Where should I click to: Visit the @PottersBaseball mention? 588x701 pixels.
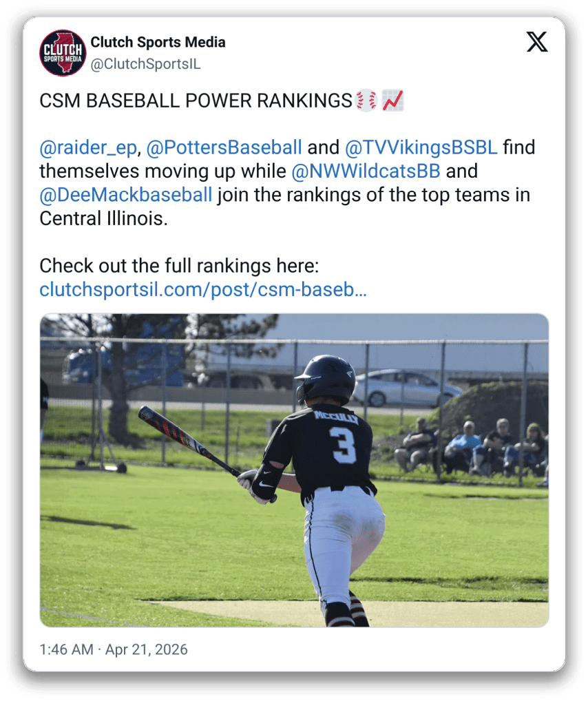[x=224, y=147]
